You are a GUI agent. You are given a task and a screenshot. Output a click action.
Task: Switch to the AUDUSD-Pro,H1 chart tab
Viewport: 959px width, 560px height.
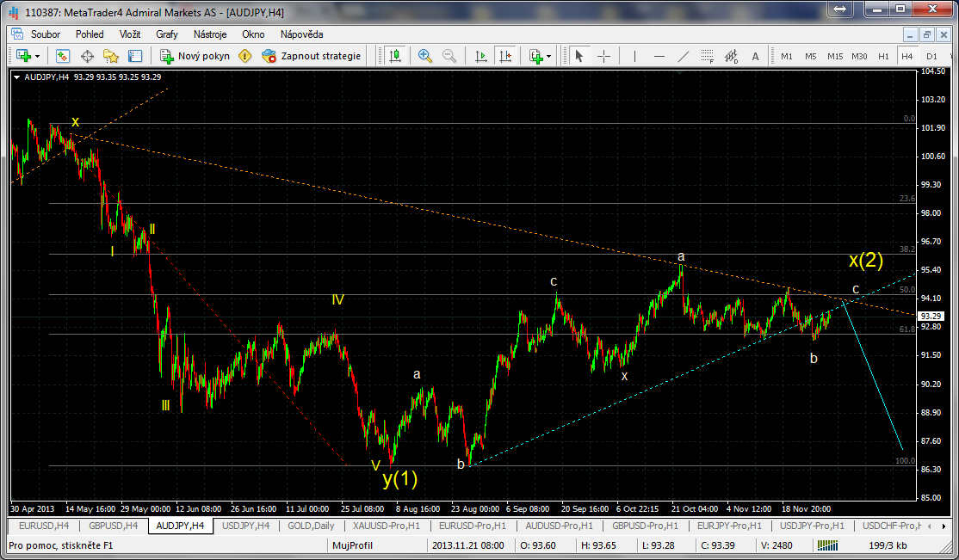point(559,526)
